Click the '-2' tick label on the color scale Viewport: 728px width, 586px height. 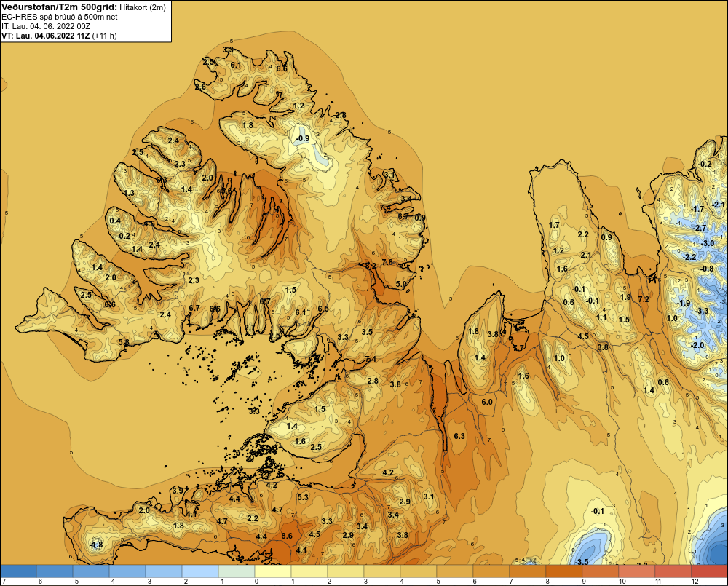click(x=184, y=582)
